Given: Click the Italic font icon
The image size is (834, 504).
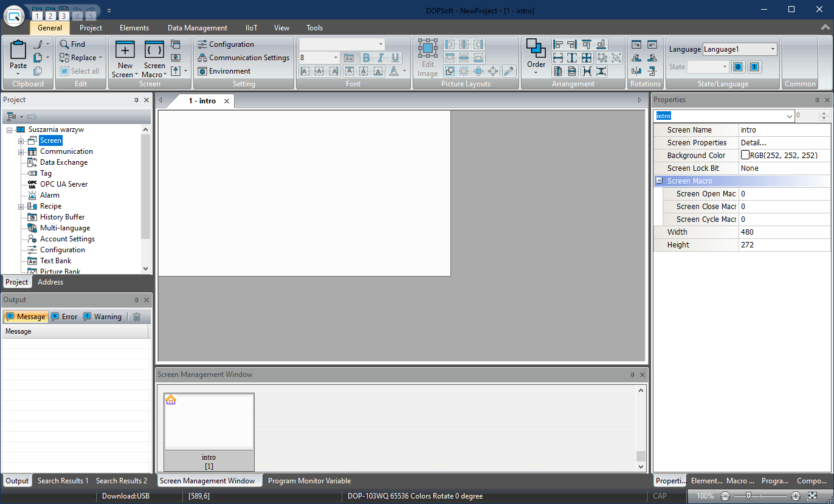Looking at the screenshot, I should 381,58.
